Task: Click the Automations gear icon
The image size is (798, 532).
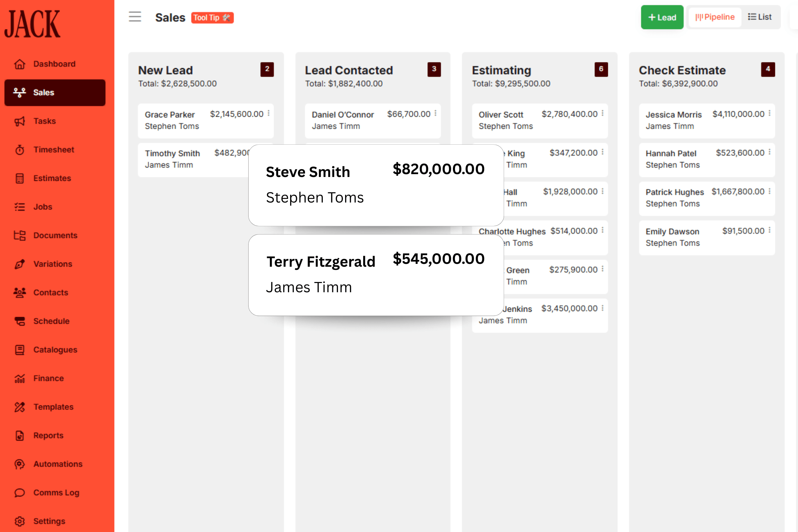Action: [x=20, y=464]
